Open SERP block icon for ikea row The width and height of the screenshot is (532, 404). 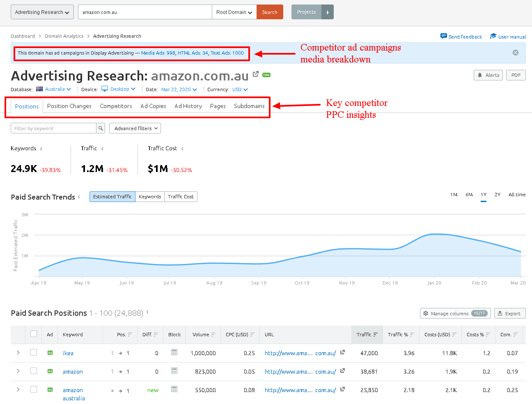[x=174, y=352]
